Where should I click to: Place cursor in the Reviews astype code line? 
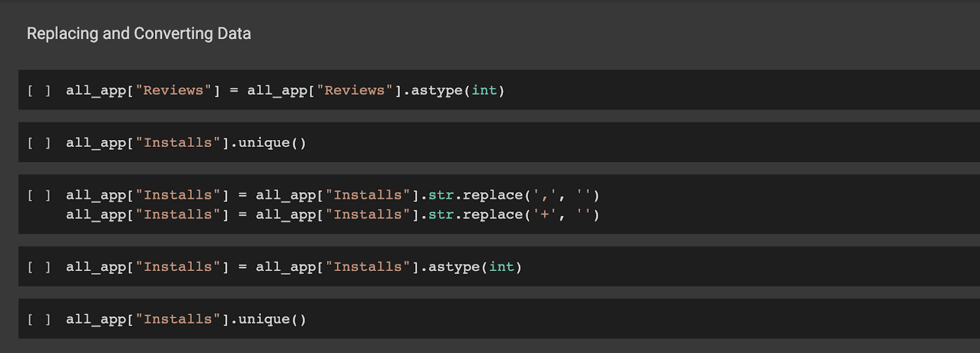[285, 91]
